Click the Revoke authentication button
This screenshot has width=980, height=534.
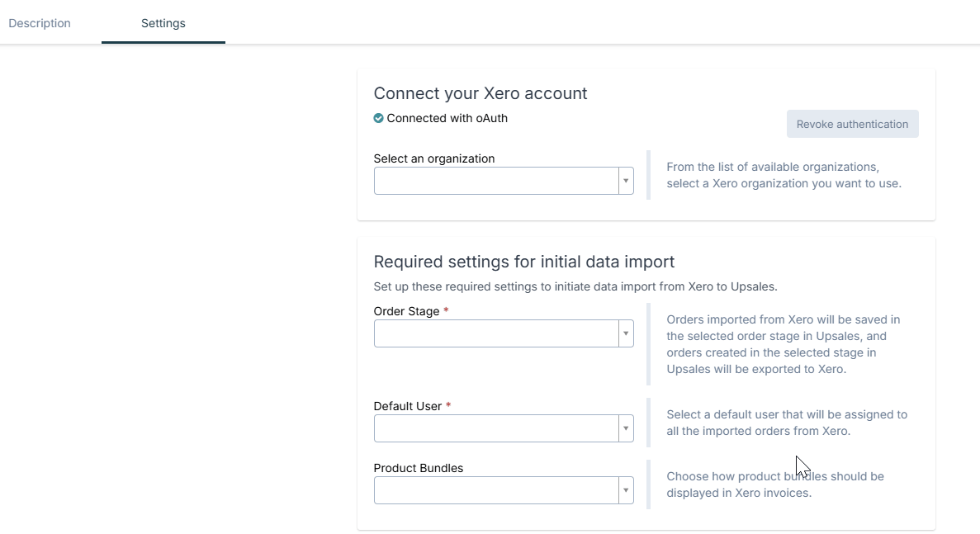tap(853, 125)
